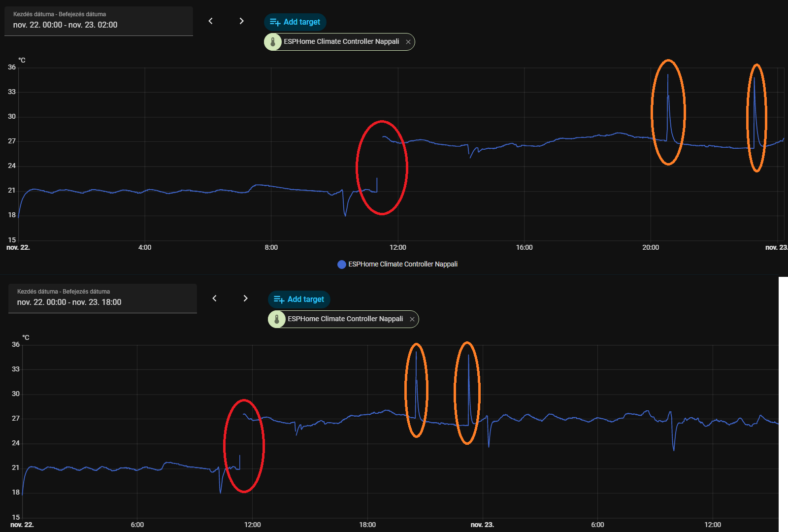Click the second orange-circled spike in bottom chart

467,393
